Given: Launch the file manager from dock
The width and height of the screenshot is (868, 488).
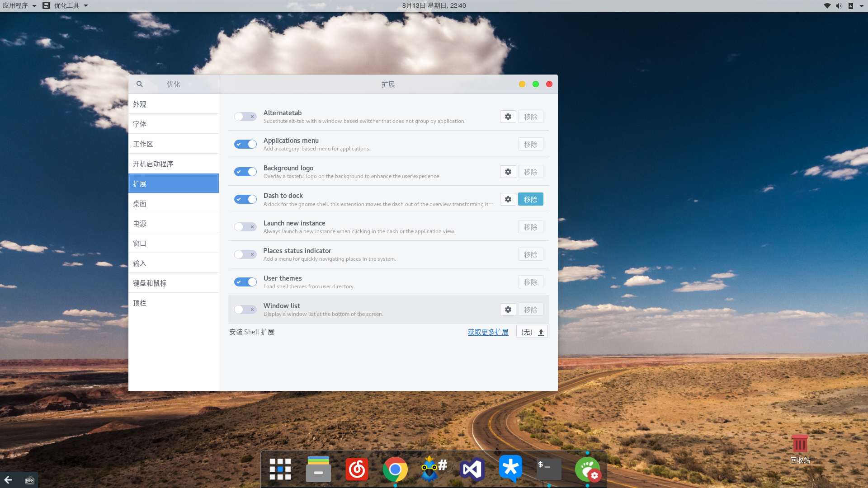Looking at the screenshot, I should click(x=318, y=469).
